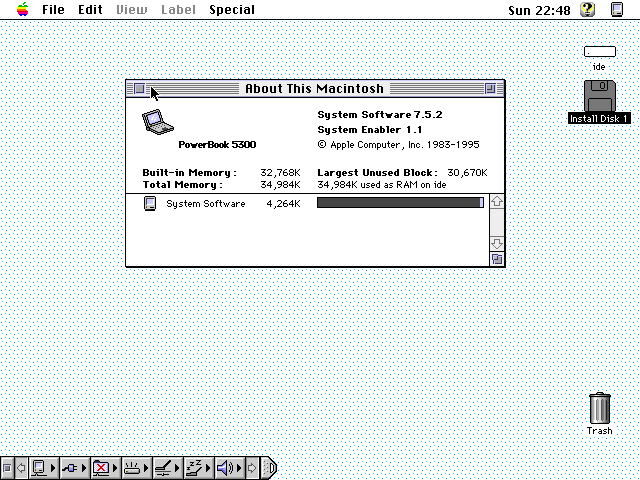This screenshot has width=640, height=480.
Task: Open the Application menu at top-right corner
Action: tap(617, 10)
